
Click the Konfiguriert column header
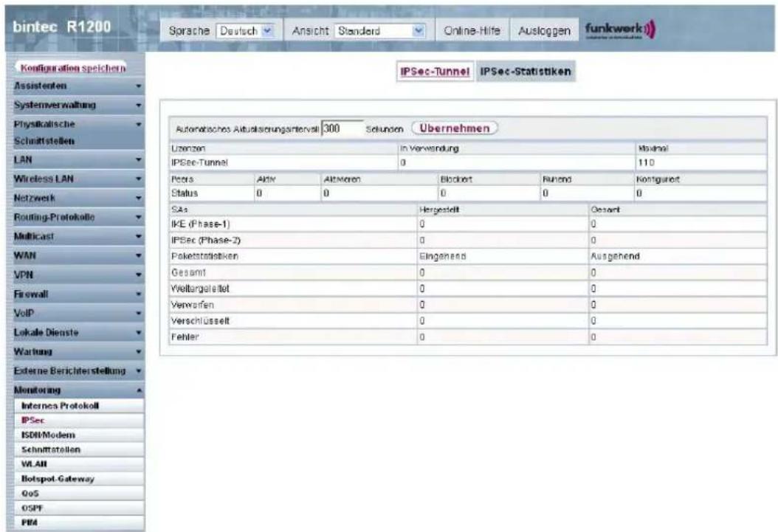[658, 179]
